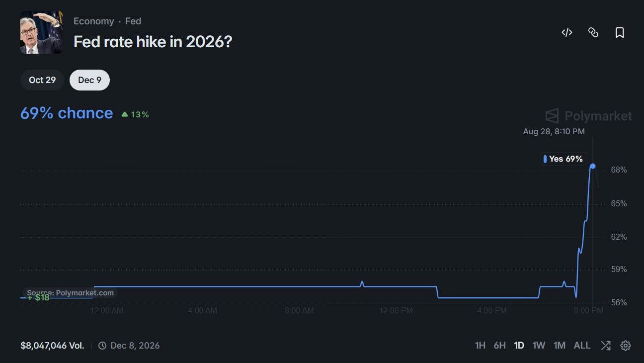Image resolution: width=644 pixels, height=363 pixels.
Task: Open the Fed subcategory link
Action: pos(133,21)
